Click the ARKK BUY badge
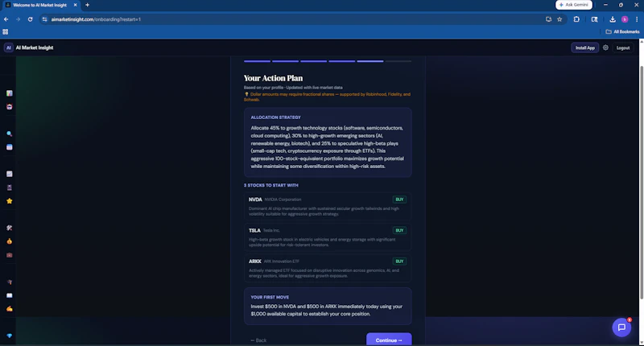The width and height of the screenshot is (644, 346). 399,261
